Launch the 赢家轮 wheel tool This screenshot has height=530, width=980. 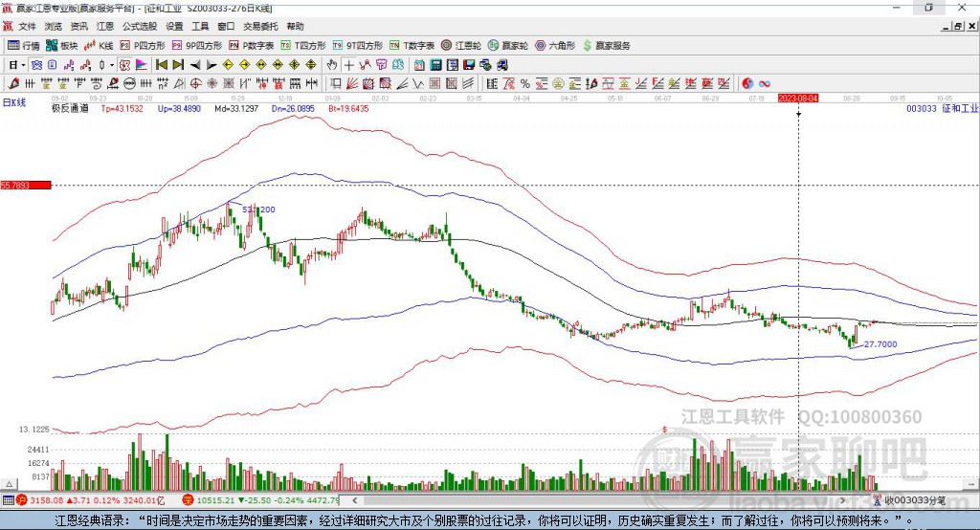[x=508, y=46]
